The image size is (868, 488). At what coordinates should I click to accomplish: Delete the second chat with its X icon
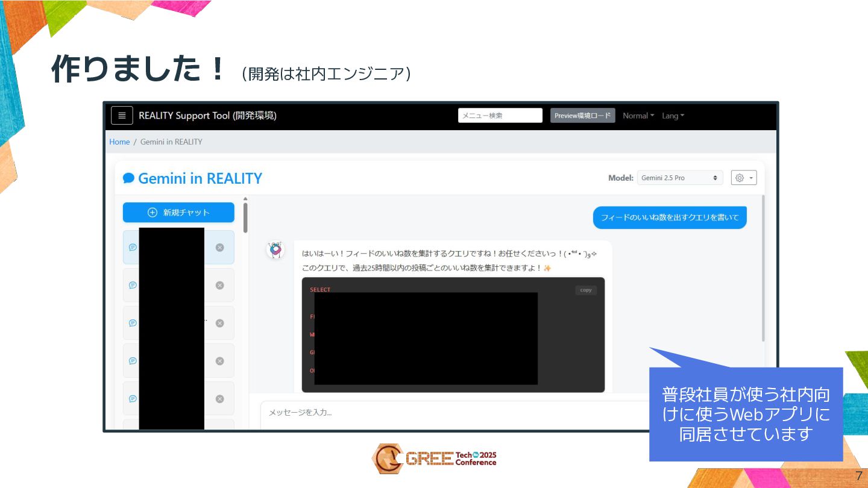pos(219,285)
